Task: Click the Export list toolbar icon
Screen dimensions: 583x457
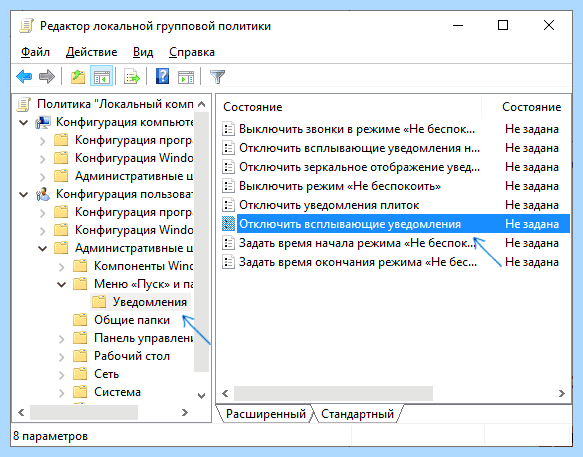Action: coord(132,77)
